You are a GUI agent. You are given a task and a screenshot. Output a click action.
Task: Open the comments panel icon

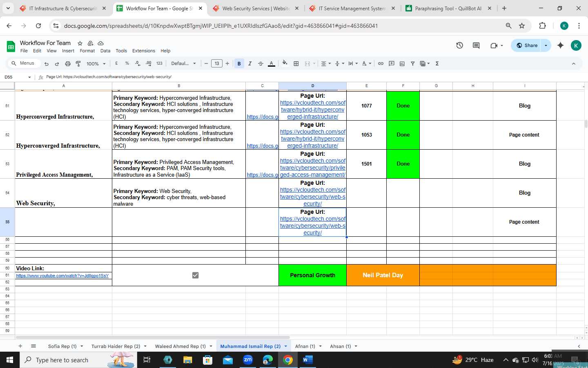(x=476, y=45)
